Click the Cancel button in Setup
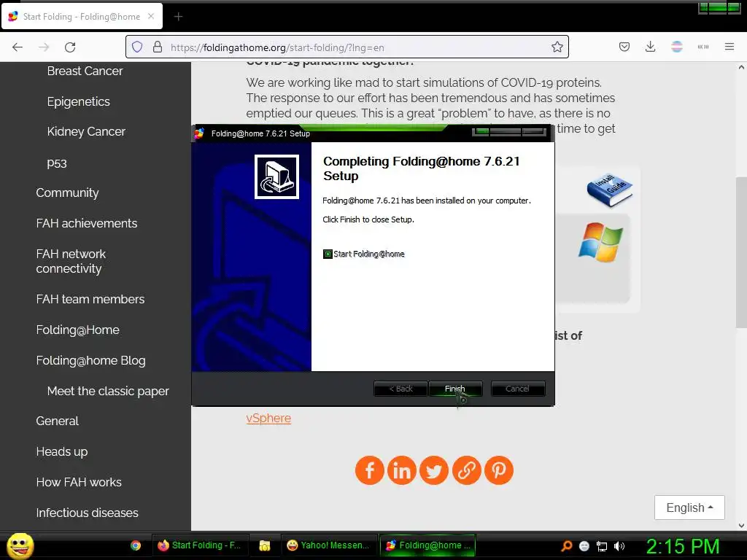747x560 pixels. tap(518, 389)
